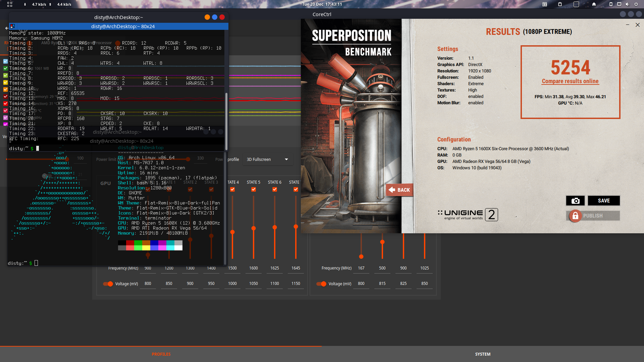Click the empty square indicator in top bar

[x=576, y=4]
